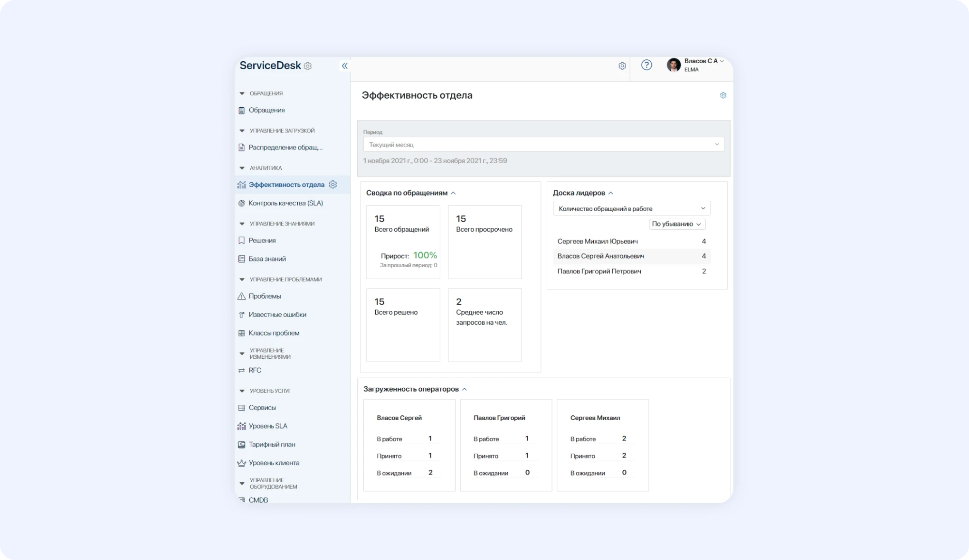Open the Период dropdown Текущий месяц
The image size is (969, 560).
(x=543, y=144)
